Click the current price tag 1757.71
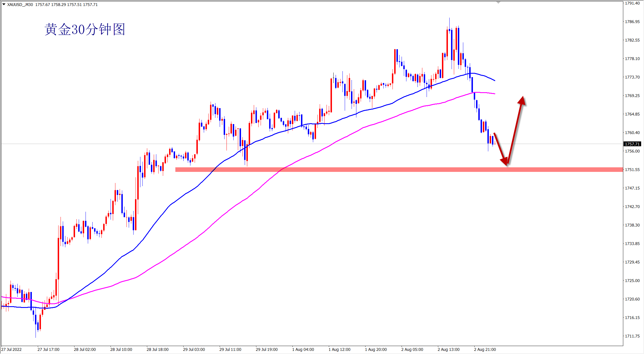 632,144
